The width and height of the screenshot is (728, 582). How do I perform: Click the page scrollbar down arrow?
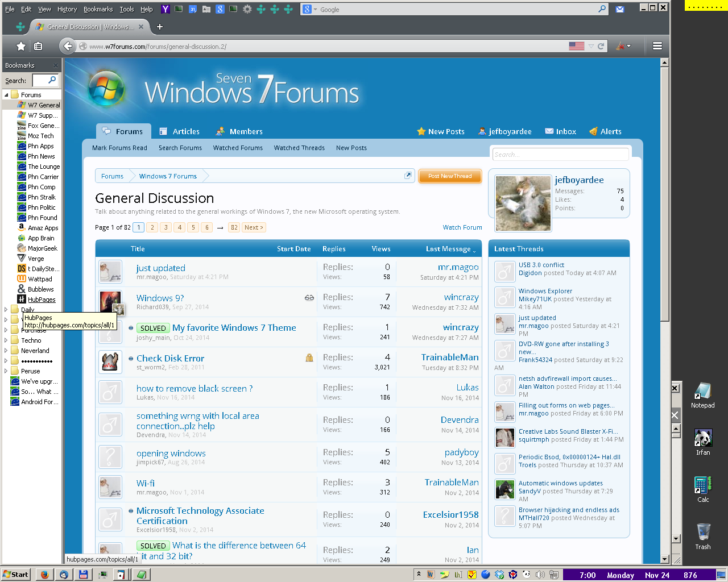click(x=664, y=559)
